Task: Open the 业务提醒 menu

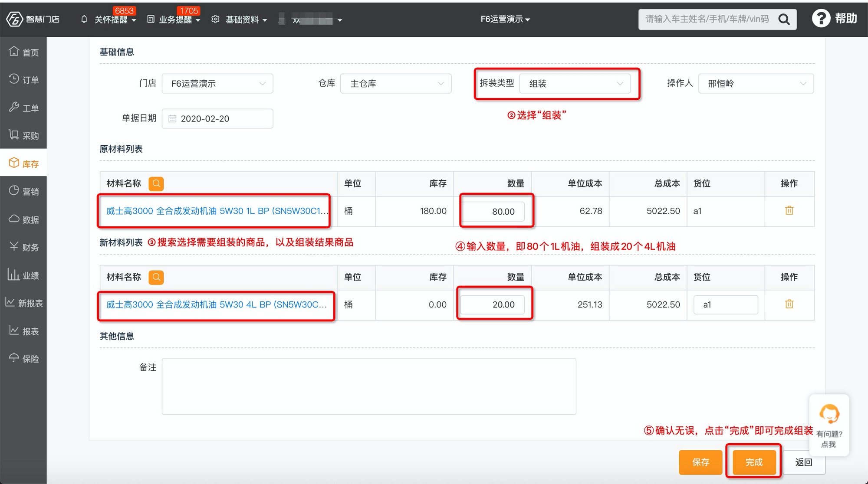Action: click(x=174, y=20)
